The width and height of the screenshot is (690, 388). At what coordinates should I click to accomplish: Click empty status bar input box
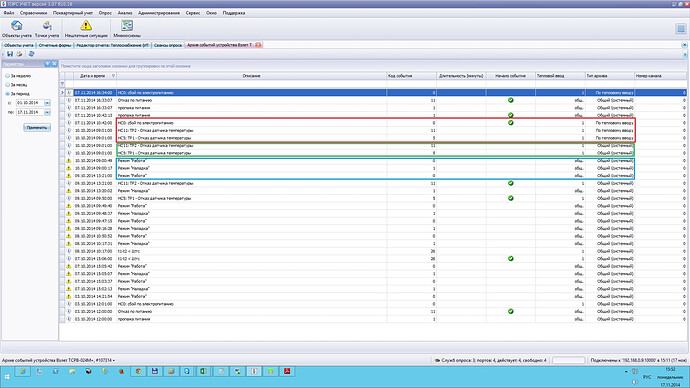coord(569,360)
